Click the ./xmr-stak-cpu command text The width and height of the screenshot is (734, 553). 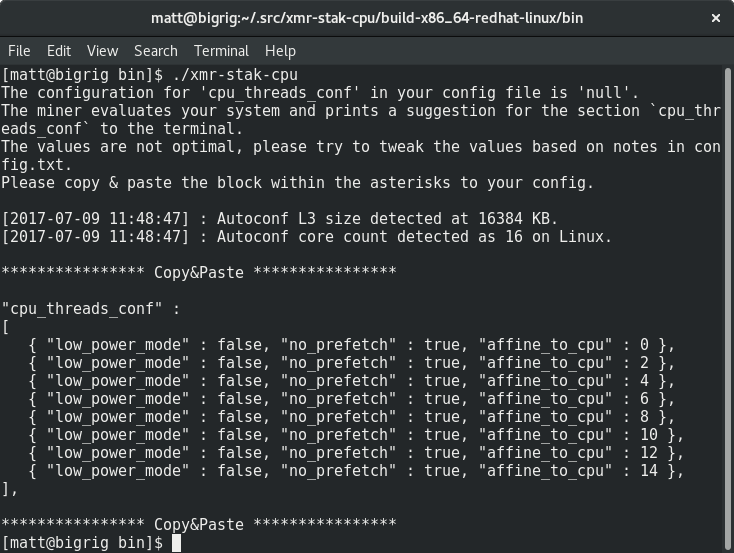click(235, 75)
